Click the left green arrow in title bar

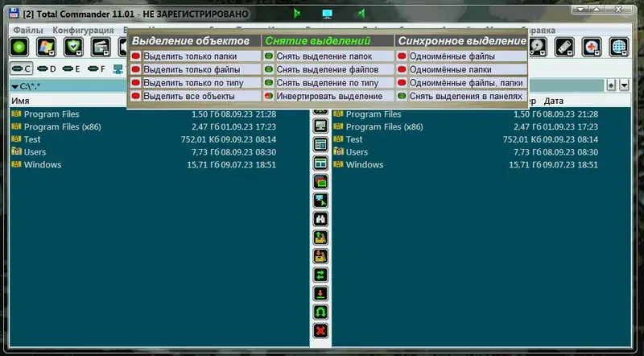296,14
